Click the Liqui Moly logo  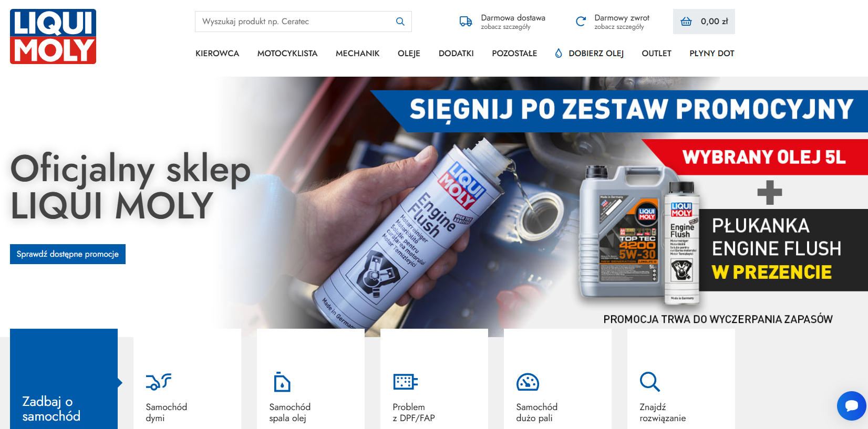click(53, 37)
